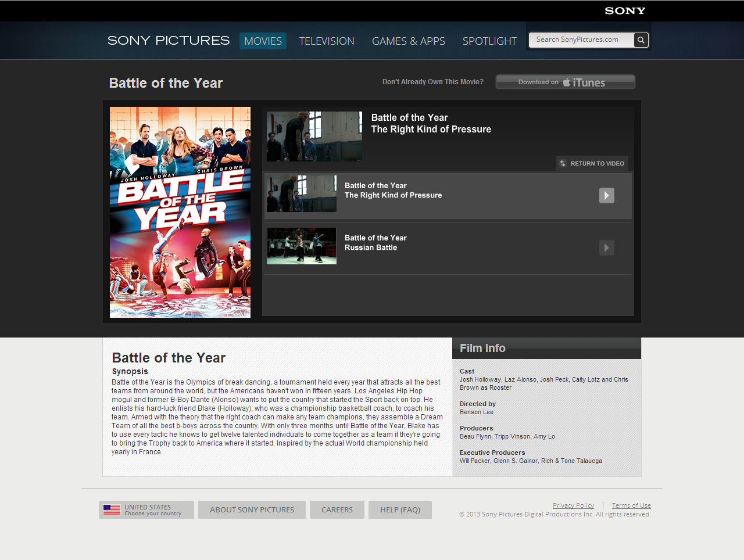Click the Synopsis heading
The image size is (744, 560).
pos(130,371)
